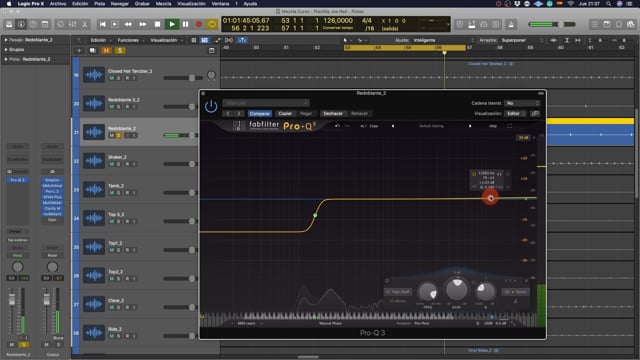Mute the Shaker_2 track

112,164
